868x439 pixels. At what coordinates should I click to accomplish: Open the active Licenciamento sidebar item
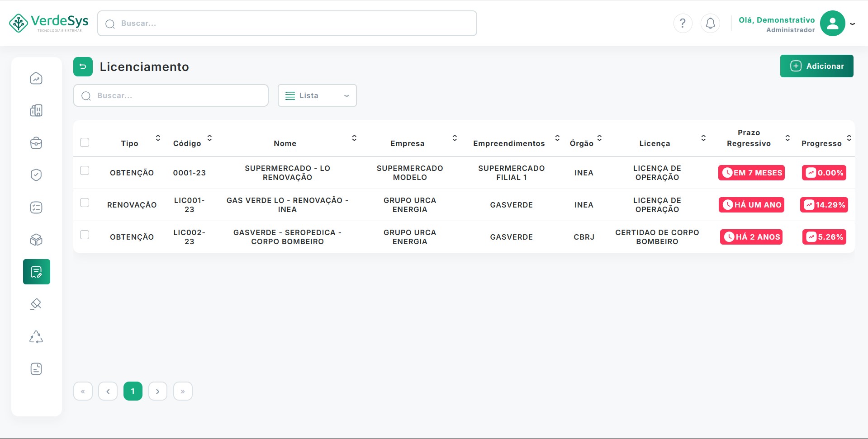pos(37,272)
